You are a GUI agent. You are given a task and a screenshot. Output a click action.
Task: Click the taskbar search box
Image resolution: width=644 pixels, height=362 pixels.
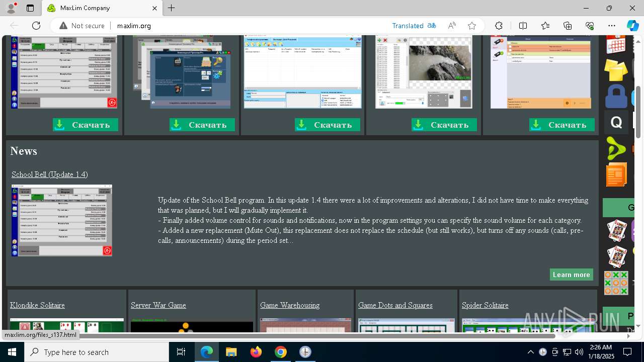click(x=97, y=352)
